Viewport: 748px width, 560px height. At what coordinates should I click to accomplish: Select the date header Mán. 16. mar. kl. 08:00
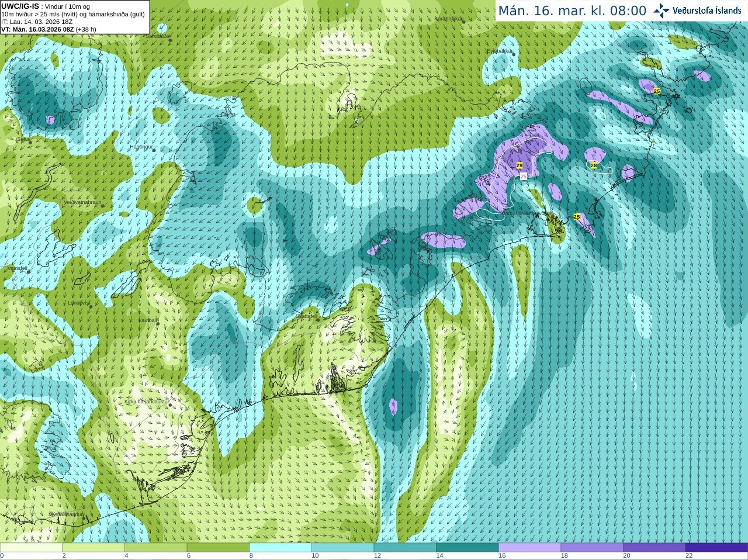(572, 11)
